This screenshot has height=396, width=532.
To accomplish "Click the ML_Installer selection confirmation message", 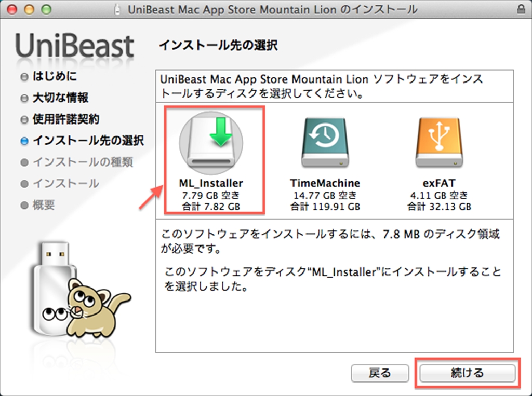I will coord(332,279).
